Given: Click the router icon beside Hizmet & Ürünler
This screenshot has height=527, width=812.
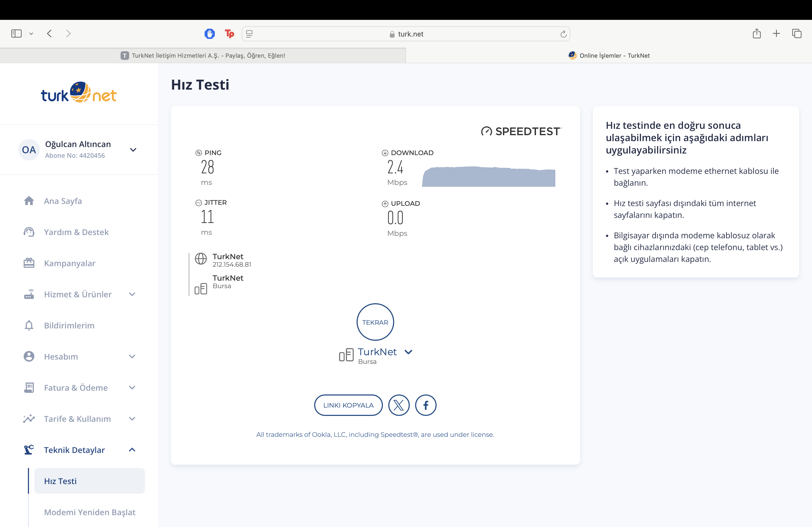Looking at the screenshot, I should (29, 294).
